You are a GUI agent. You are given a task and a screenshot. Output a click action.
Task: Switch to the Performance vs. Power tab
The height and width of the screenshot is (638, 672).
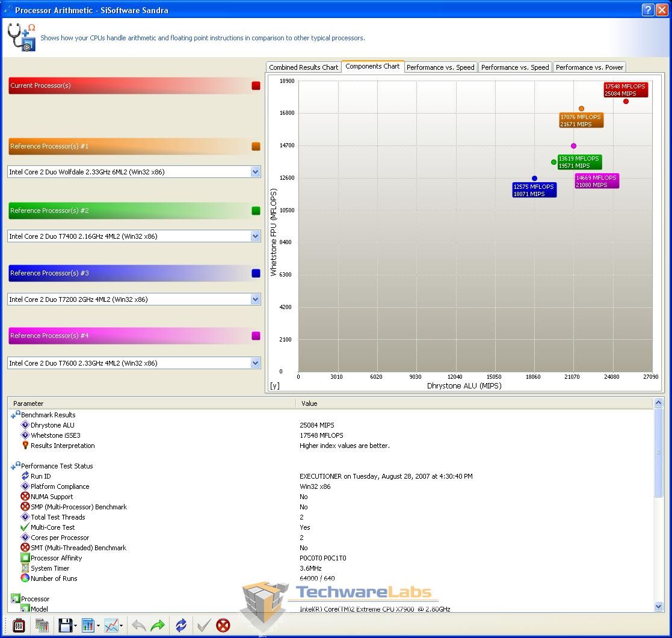point(589,67)
